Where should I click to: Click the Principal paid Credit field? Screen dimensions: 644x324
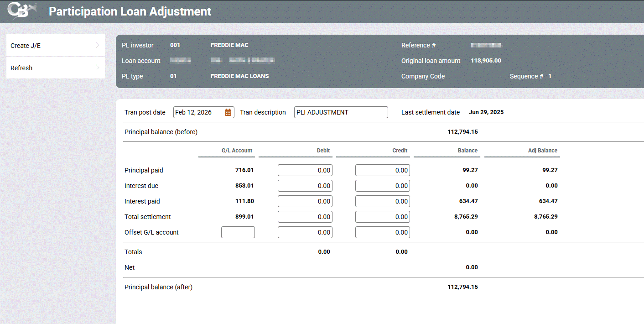(x=382, y=170)
